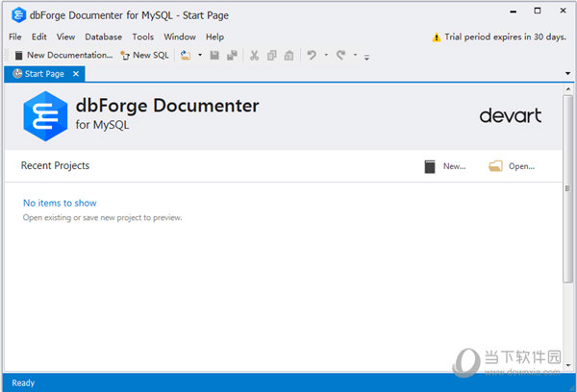The image size is (577, 392).
Task: Click the Ready status bar text
Action: pos(23,382)
